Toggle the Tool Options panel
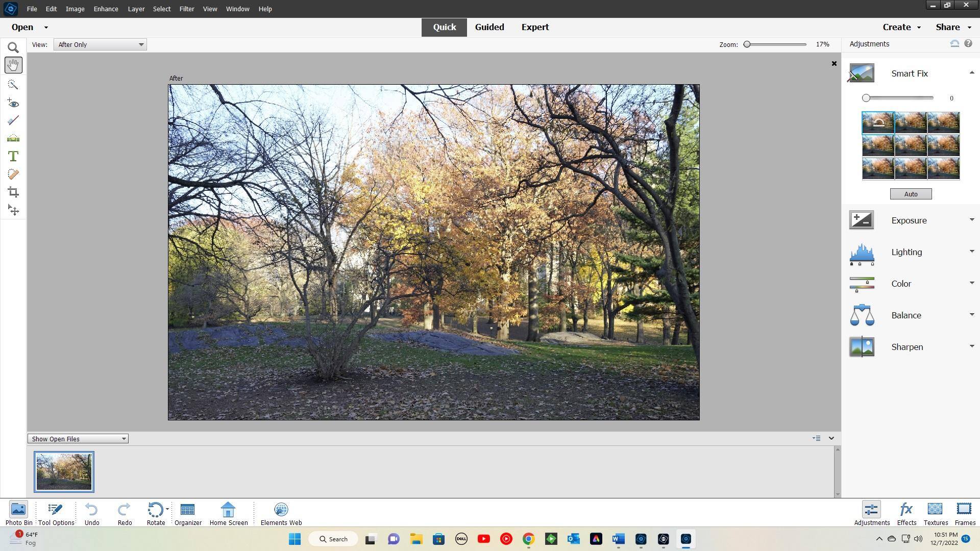This screenshot has width=980, height=551. (56, 513)
